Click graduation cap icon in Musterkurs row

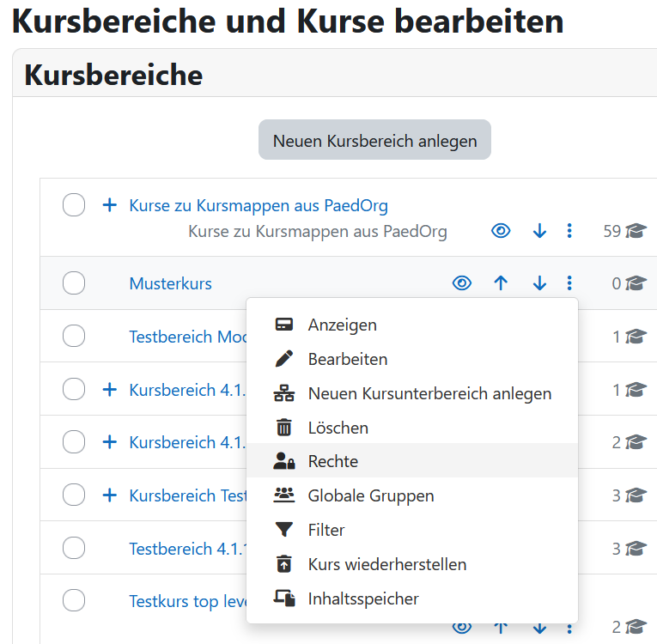(636, 283)
